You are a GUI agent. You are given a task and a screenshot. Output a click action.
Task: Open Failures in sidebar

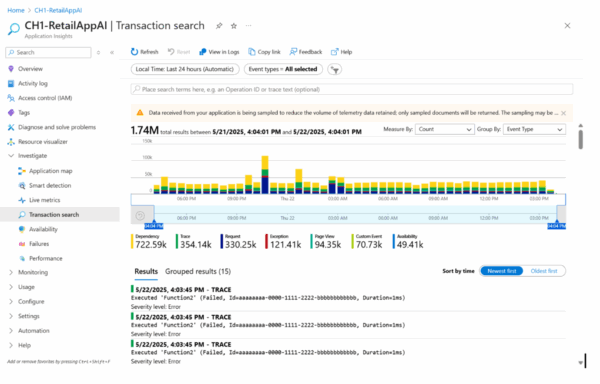[x=39, y=244]
